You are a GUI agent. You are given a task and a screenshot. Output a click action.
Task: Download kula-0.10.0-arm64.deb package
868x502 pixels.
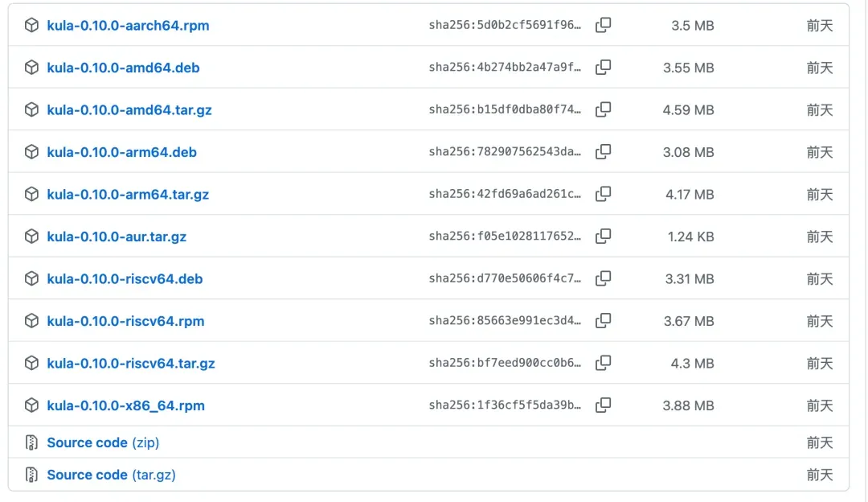click(121, 152)
